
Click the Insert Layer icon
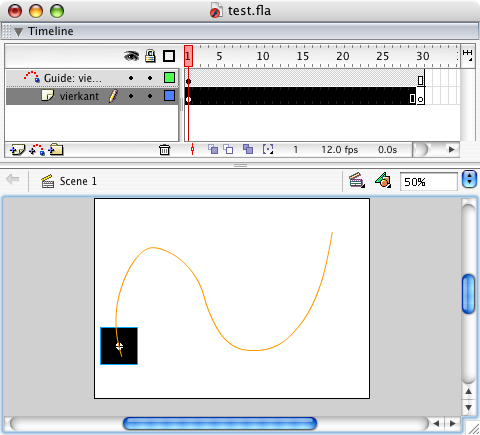coord(17,150)
